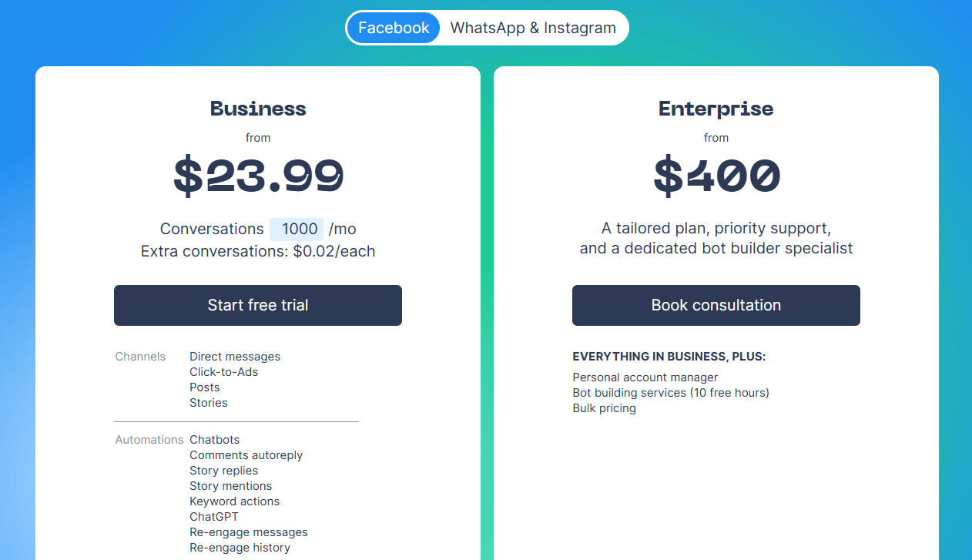
Task: Select Stories under Channels
Action: click(x=208, y=402)
